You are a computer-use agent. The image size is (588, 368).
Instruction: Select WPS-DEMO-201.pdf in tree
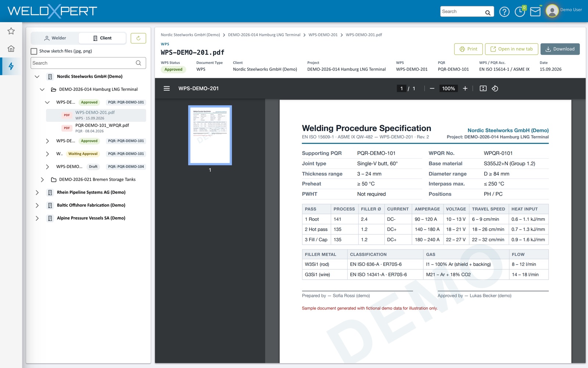tap(96, 115)
